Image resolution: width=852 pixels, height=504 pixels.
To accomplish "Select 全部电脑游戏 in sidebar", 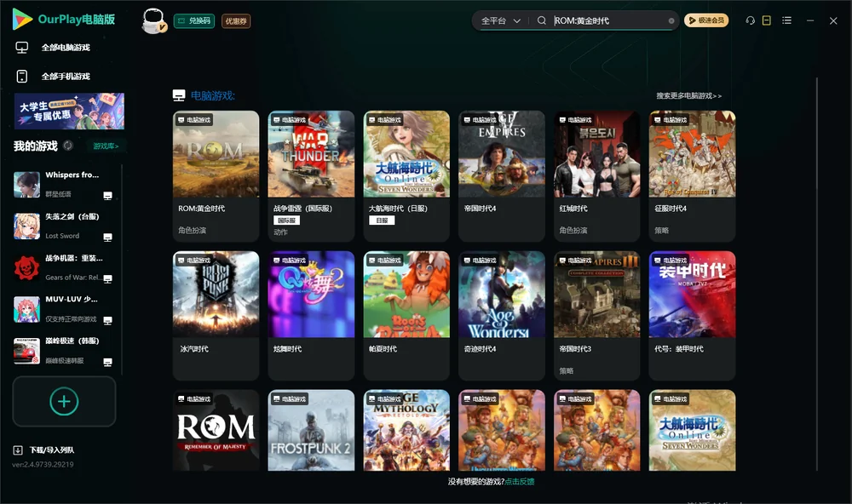I will pyautogui.click(x=66, y=48).
